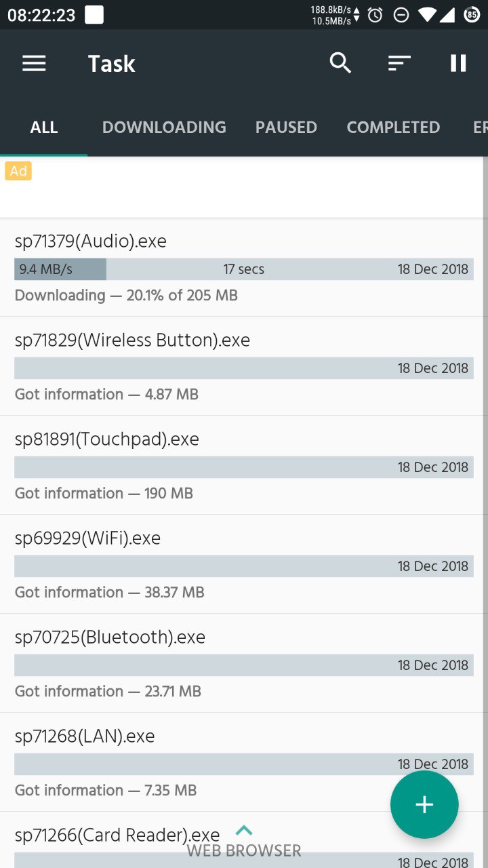Open the Completed tab
The image size is (488, 868).
(x=393, y=127)
